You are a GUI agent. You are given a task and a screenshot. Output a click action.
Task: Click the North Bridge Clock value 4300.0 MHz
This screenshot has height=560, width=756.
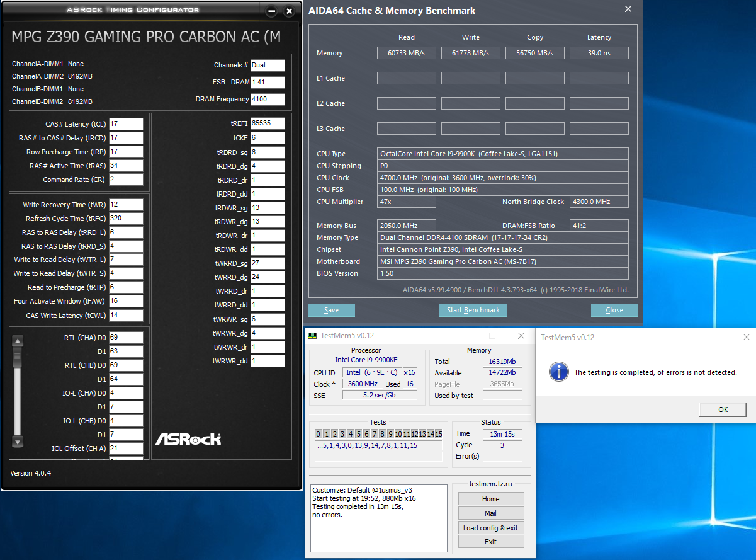click(599, 202)
